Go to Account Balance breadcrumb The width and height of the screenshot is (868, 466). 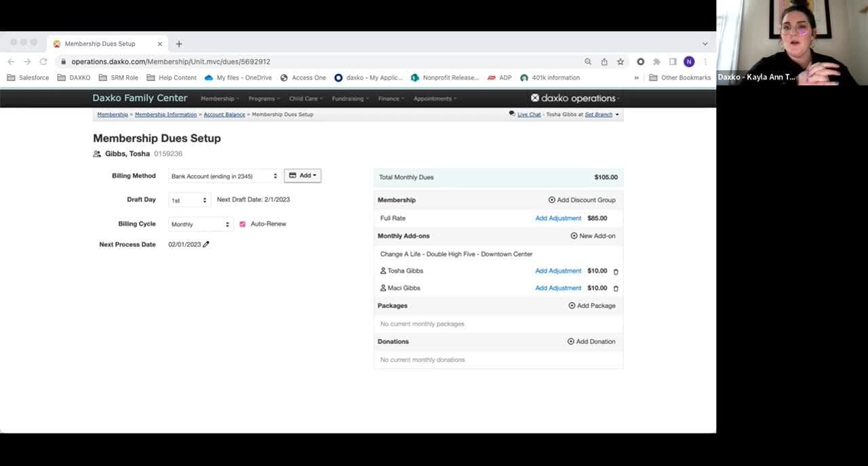(224, 115)
